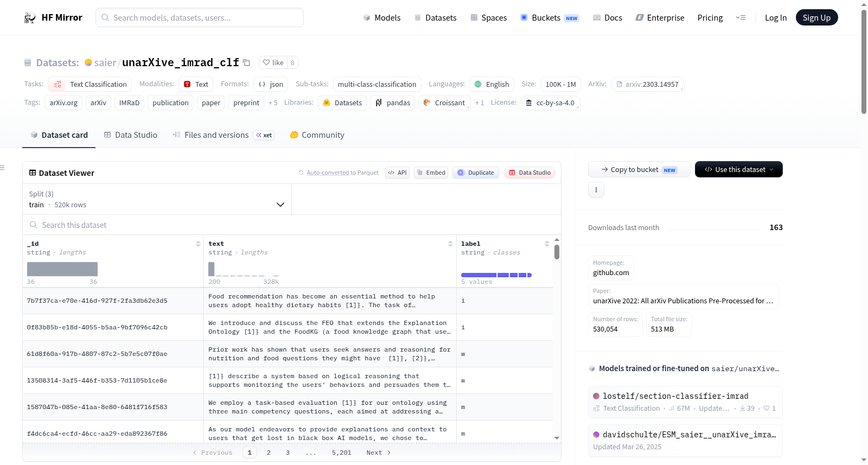Go to Models in top navigation
The image size is (868, 465).
[382, 18]
